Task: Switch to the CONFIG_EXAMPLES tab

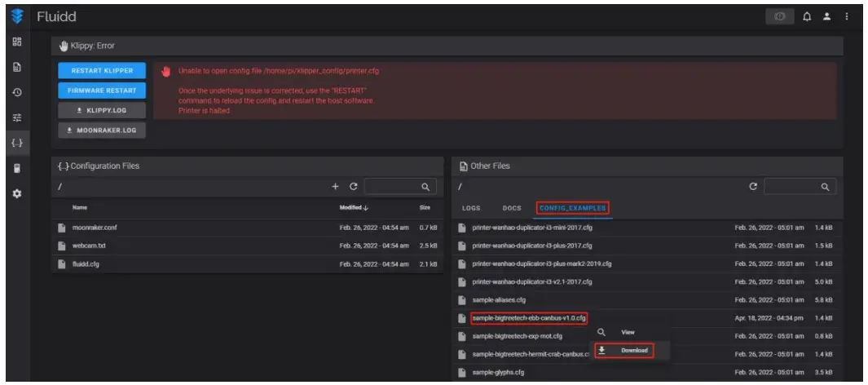Action: [x=573, y=208]
